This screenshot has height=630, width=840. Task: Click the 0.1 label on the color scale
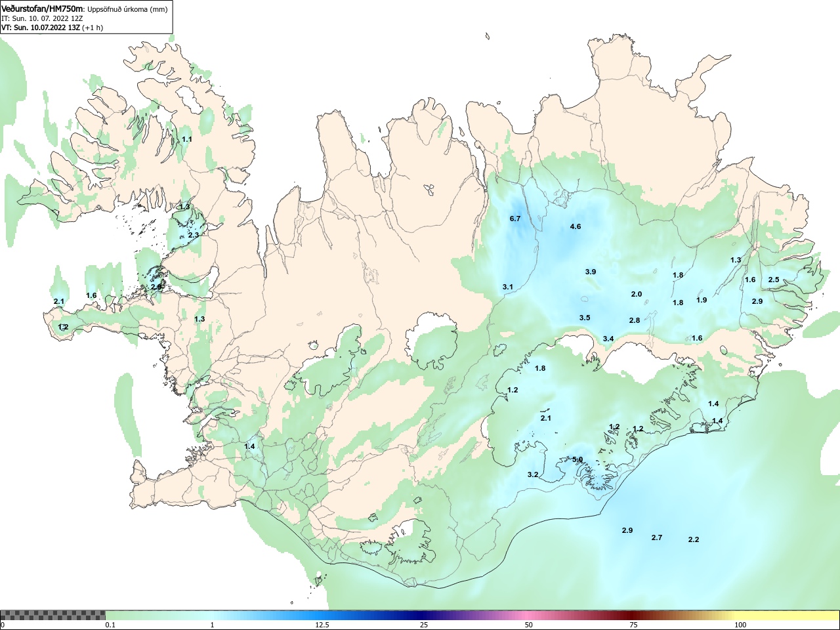coord(110,625)
